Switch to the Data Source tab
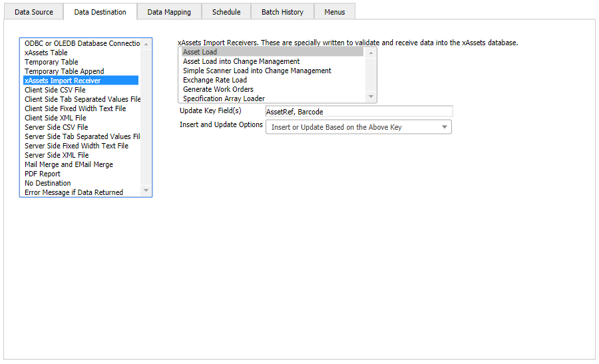The image size is (599, 364). coord(34,12)
